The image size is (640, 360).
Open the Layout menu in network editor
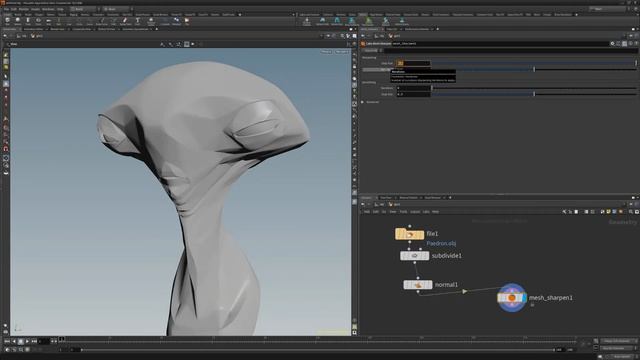point(415,212)
